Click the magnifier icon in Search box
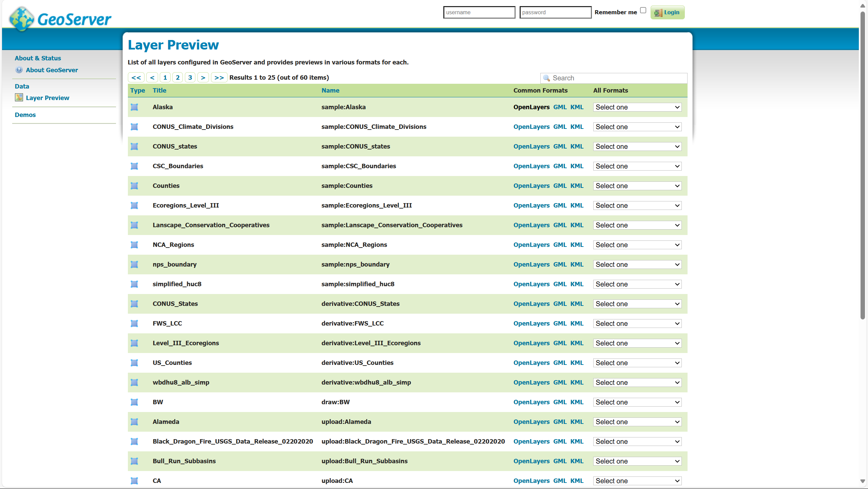 [546, 78]
